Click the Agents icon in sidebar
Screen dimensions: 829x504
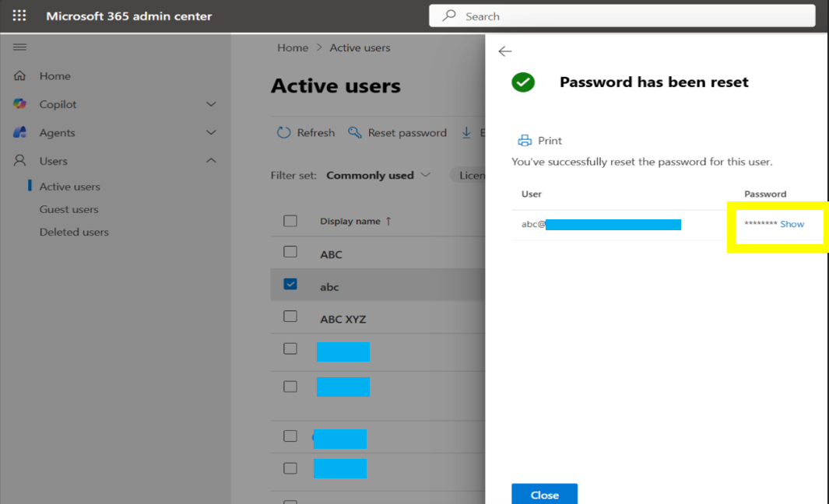(x=20, y=133)
